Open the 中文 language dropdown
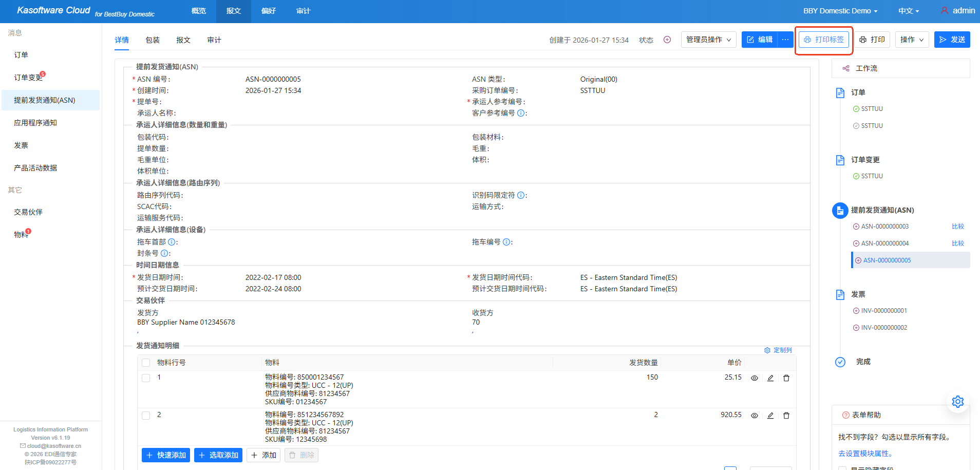 908,11
